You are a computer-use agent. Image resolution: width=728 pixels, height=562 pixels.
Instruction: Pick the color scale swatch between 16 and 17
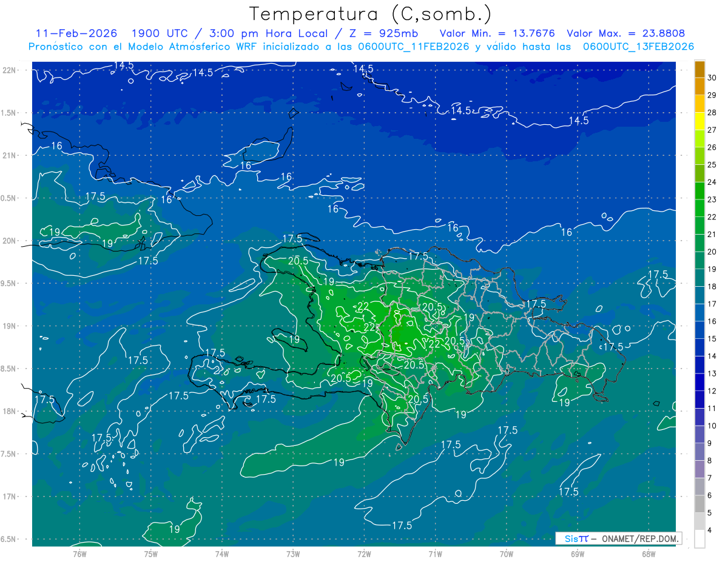(699, 313)
